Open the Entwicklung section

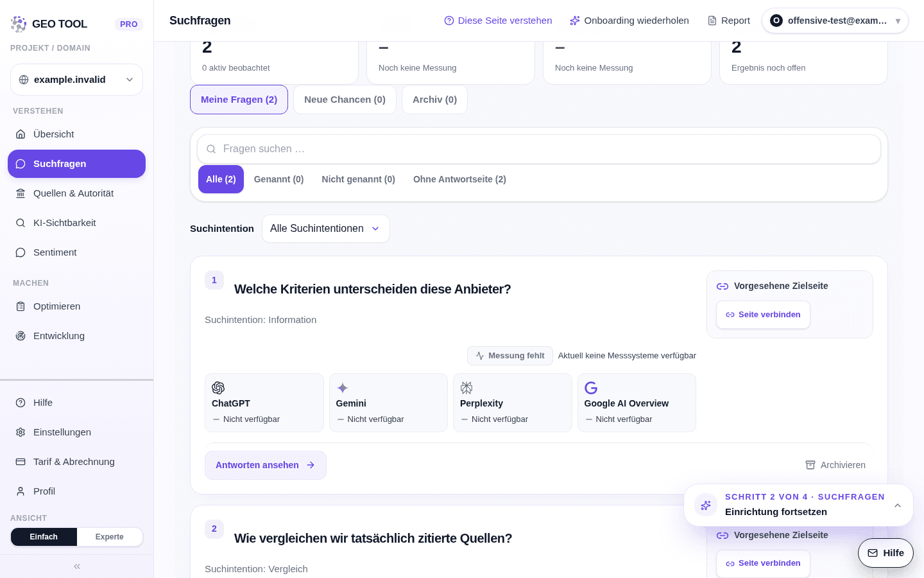(x=76, y=336)
